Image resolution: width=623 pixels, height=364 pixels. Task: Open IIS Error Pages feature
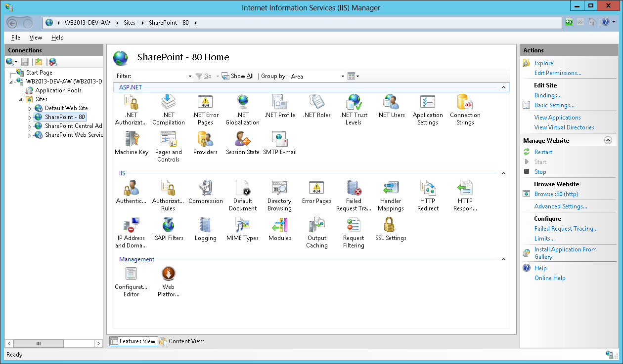(x=316, y=192)
